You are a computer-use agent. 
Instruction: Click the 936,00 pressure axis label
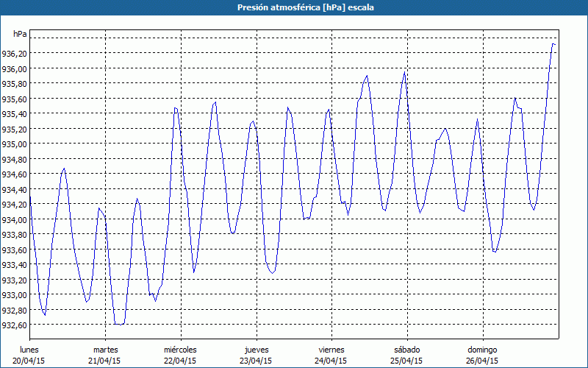[15, 68]
